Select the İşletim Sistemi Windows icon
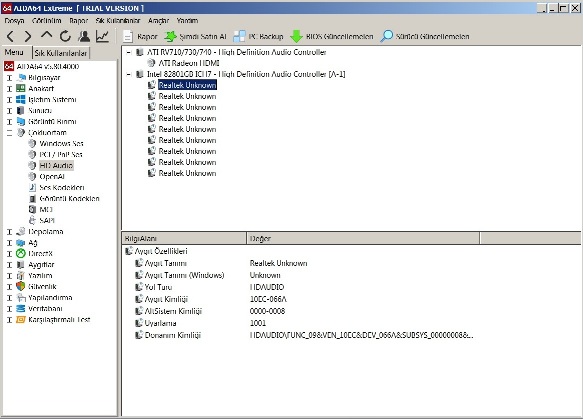Screen dimensions: 583x419 click(x=21, y=99)
